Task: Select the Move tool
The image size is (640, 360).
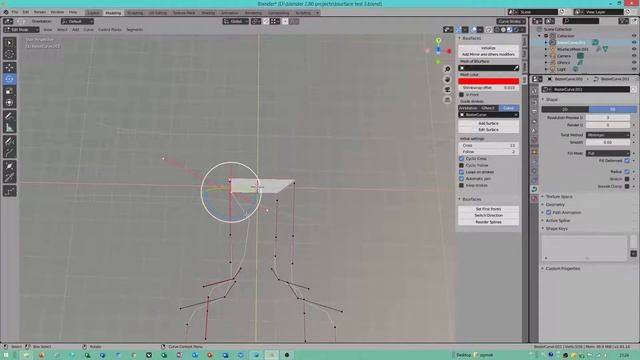Action: (x=9, y=67)
